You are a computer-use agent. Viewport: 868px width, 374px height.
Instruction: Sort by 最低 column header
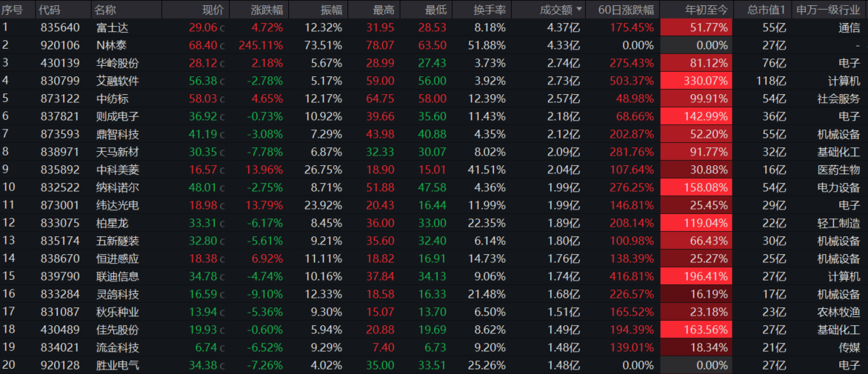435,10
